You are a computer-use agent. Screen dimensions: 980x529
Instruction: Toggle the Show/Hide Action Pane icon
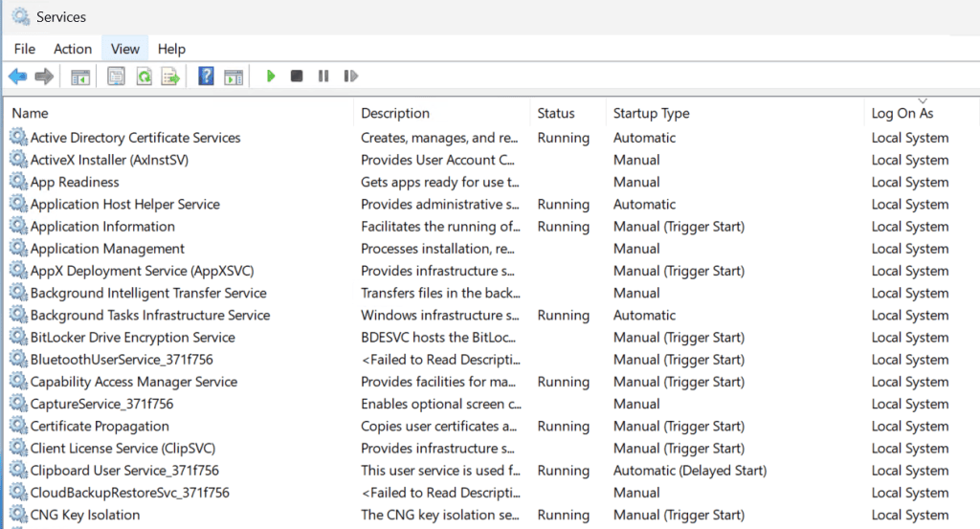tap(233, 77)
